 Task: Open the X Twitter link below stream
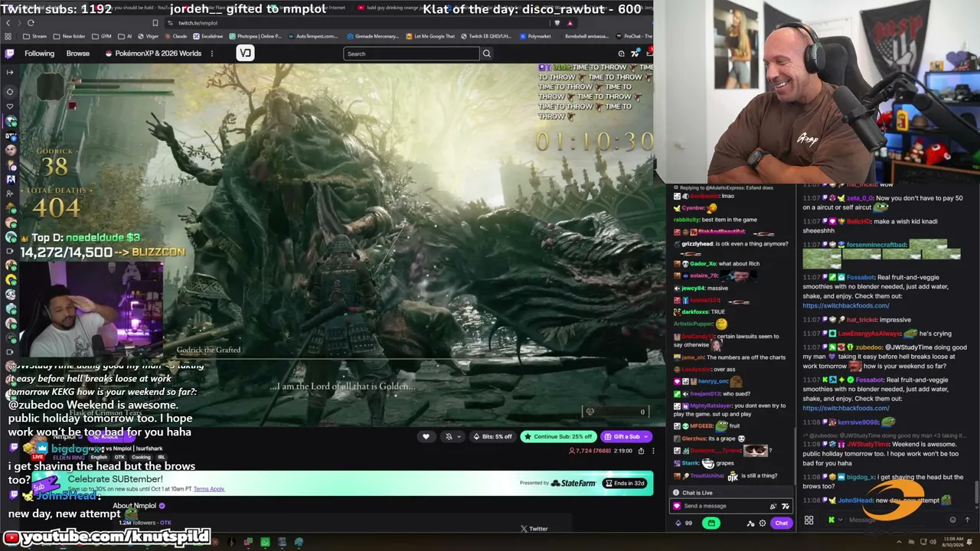[x=534, y=529]
